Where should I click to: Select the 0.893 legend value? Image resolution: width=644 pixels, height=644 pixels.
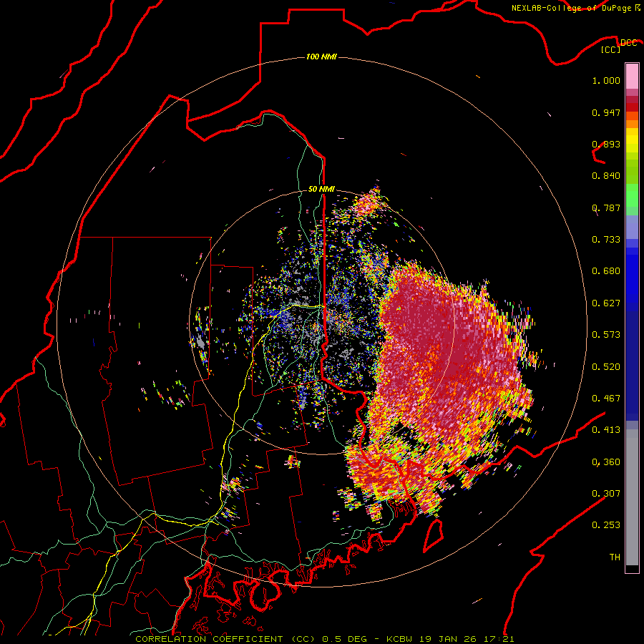click(606, 144)
